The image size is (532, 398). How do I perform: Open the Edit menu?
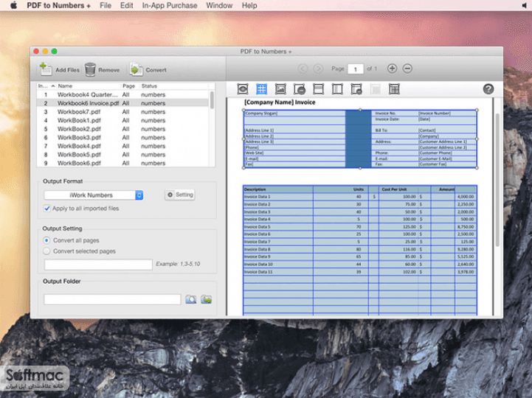pos(127,5)
